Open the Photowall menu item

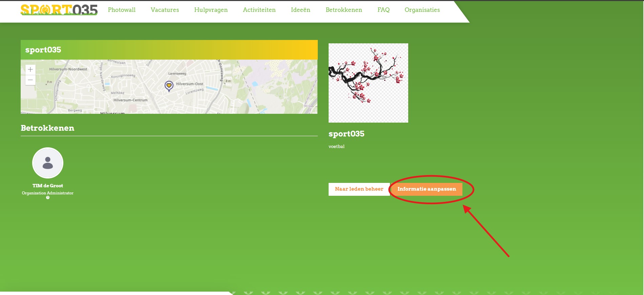point(122,10)
